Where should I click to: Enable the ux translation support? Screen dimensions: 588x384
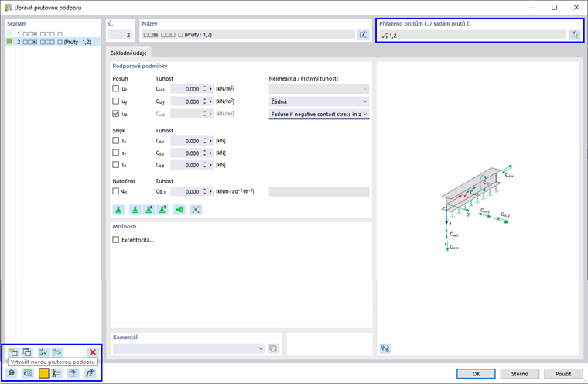coord(116,89)
